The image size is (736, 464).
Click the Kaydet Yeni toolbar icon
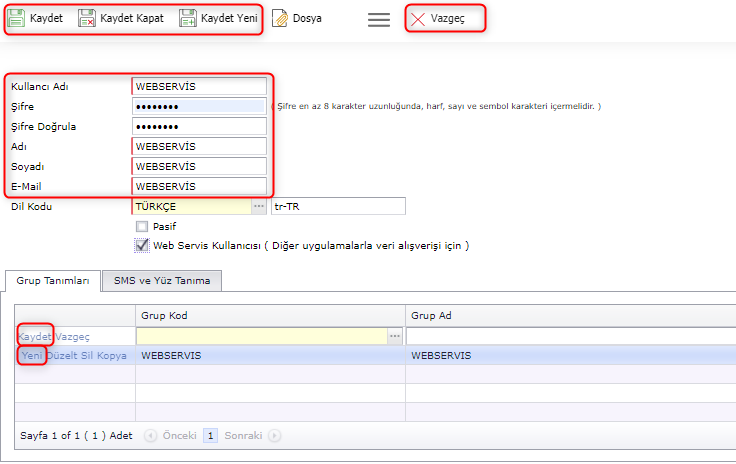point(188,19)
